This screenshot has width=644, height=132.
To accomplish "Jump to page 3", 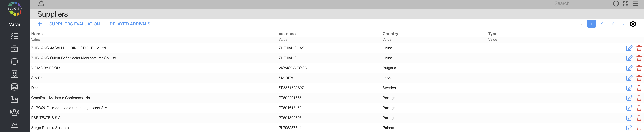I will [613, 24].
